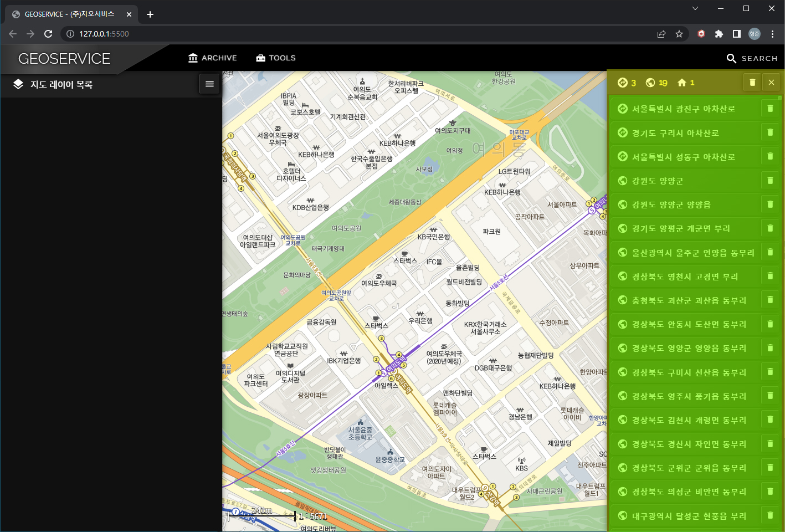Click the GEOSERVICE logo
The height and width of the screenshot is (532, 785).
(64, 59)
